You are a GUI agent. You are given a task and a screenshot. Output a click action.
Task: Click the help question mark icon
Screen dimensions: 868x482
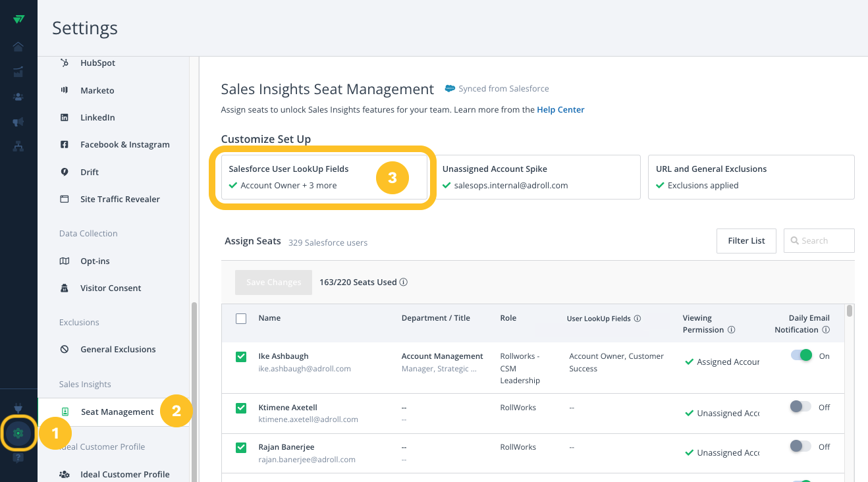(x=18, y=458)
